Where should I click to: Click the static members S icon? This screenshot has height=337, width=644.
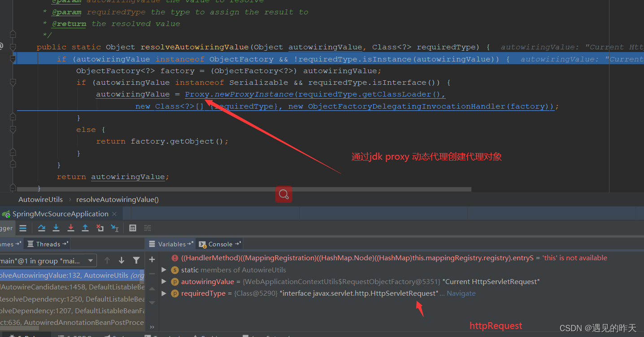tap(175, 270)
